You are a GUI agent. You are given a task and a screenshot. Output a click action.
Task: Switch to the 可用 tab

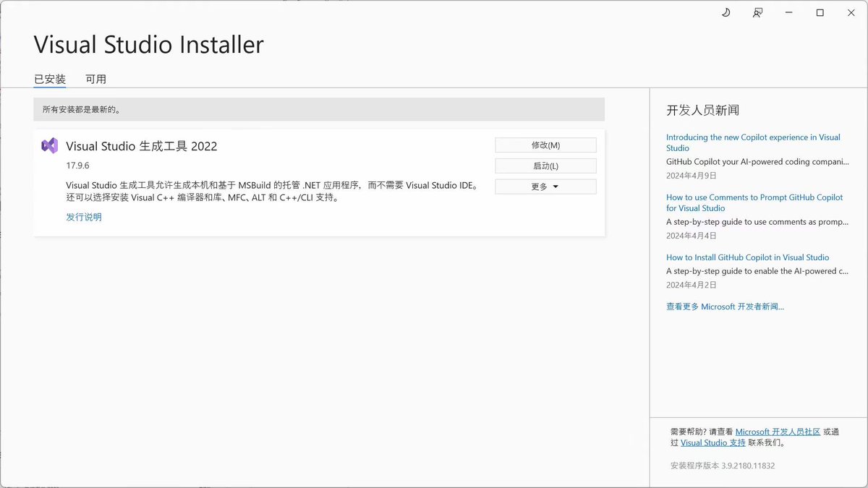95,79
